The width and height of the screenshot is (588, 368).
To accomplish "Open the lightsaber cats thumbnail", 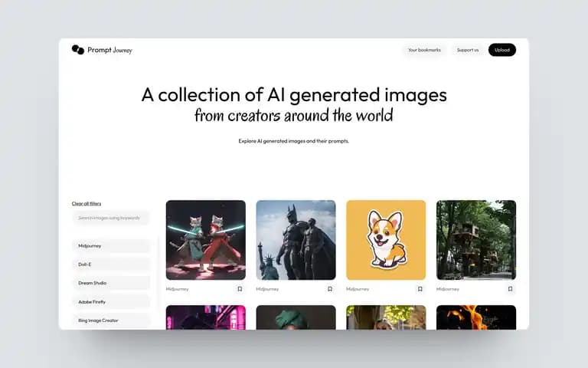I will [206, 240].
